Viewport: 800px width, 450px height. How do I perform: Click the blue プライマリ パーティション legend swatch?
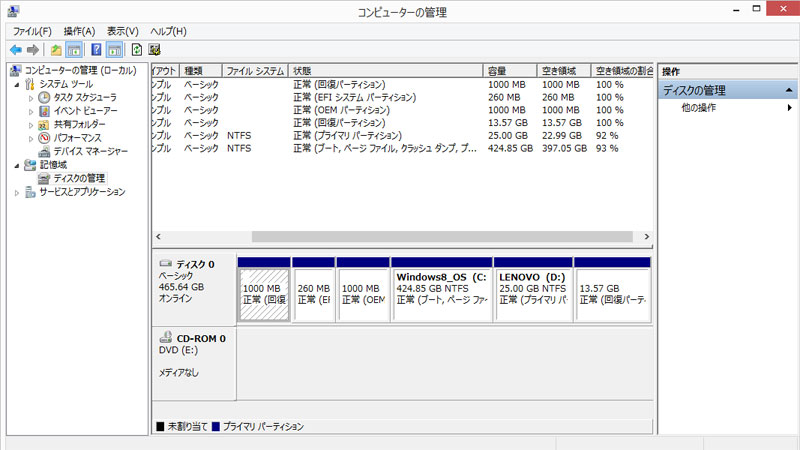(216, 427)
